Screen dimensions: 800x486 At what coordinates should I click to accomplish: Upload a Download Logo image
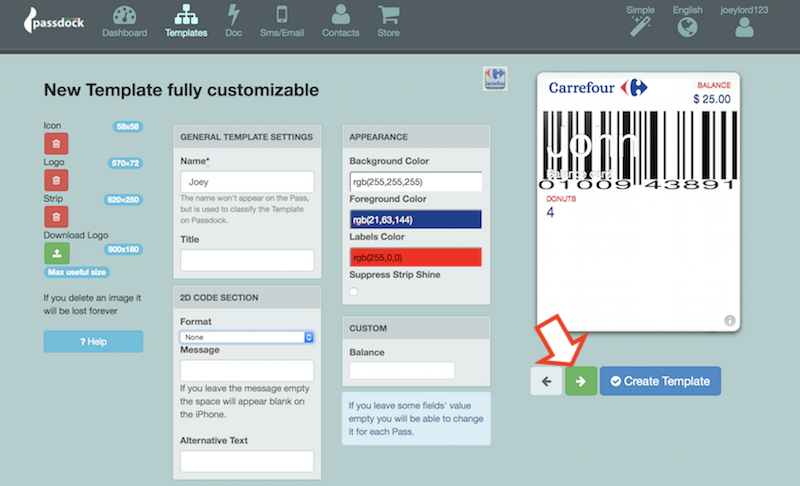pyautogui.click(x=57, y=253)
